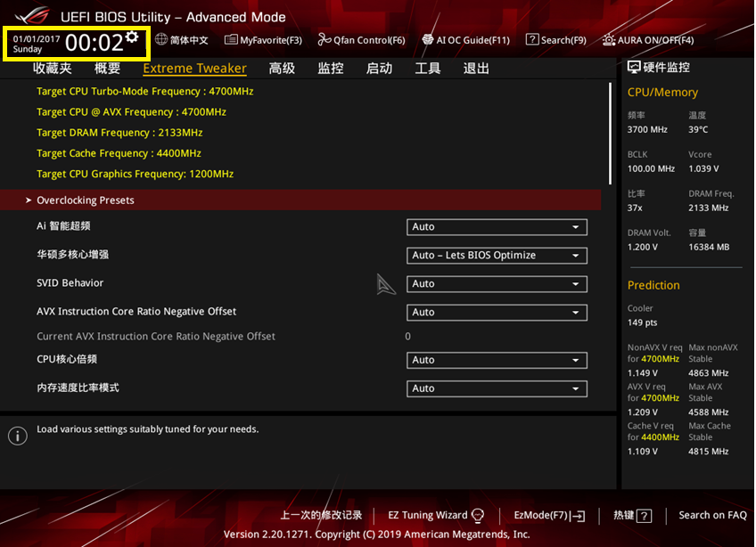This screenshot has width=756, height=547.
Task: Switch to the 监控 tab
Action: 330,69
